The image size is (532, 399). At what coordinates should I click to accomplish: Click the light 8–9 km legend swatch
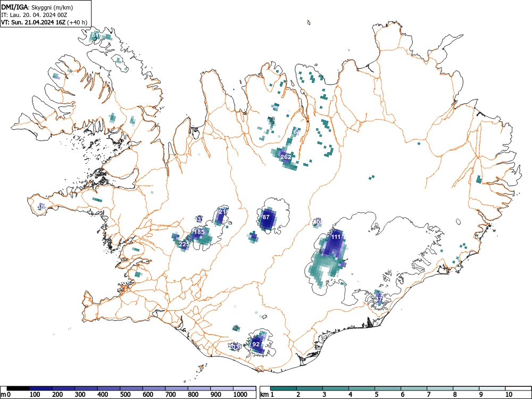(466, 388)
